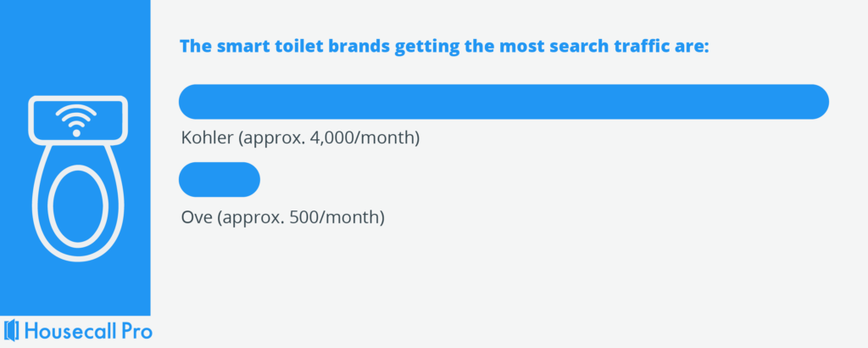
Task: Click the word "Pro" in the bottom logo
Action: click(135, 331)
